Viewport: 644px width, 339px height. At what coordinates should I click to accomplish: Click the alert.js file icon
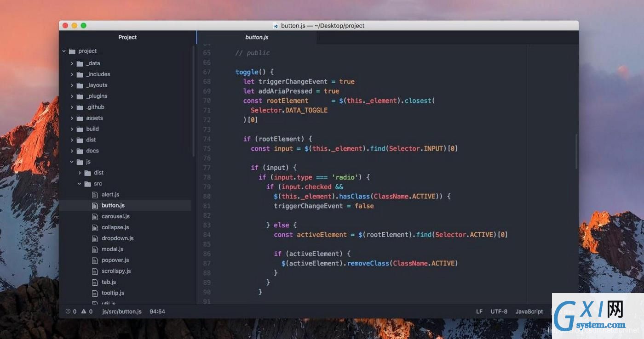coord(95,195)
